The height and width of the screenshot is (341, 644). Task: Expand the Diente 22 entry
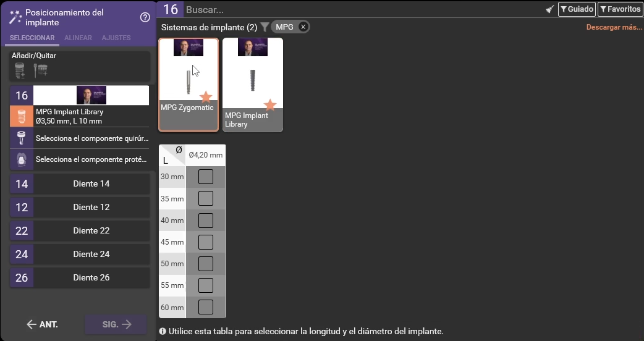click(91, 230)
